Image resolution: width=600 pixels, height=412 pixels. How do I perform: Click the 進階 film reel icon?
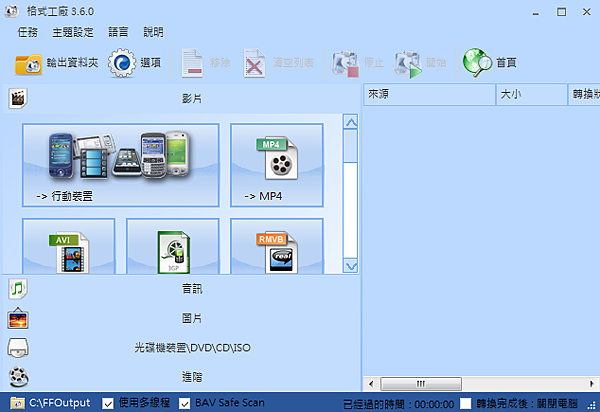pos(18,377)
